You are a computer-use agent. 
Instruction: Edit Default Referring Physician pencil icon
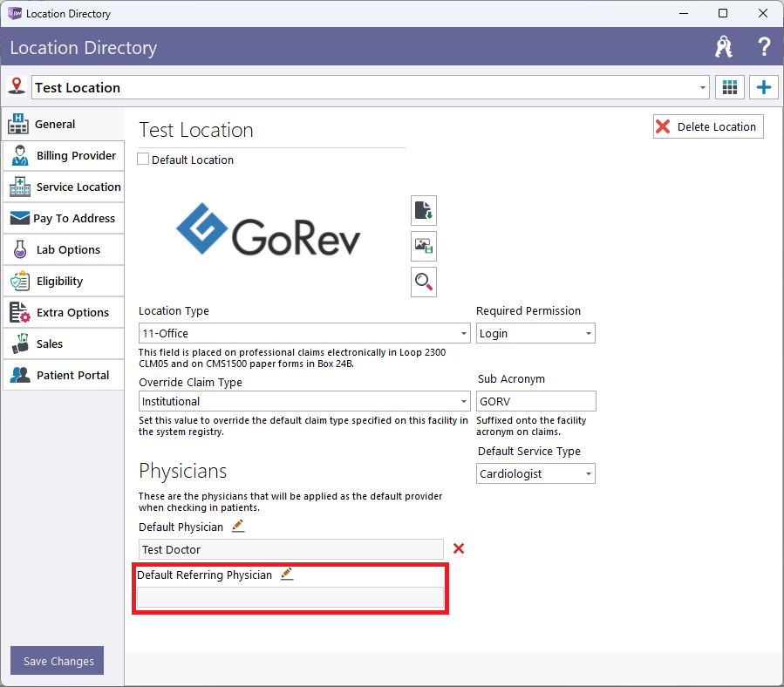click(x=287, y=574)
